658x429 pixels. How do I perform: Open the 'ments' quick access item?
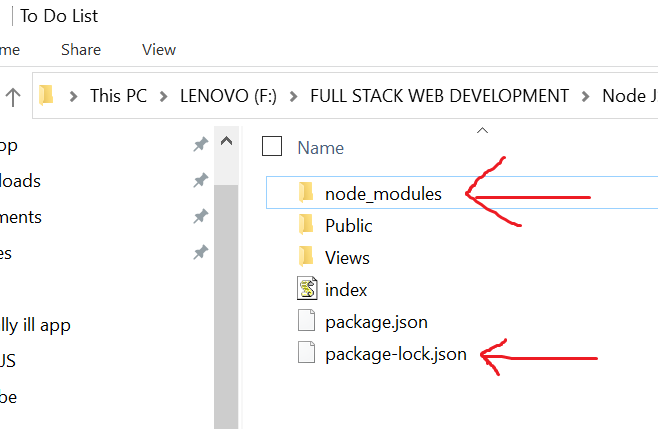pyautogui.click(x=21, y=217)
